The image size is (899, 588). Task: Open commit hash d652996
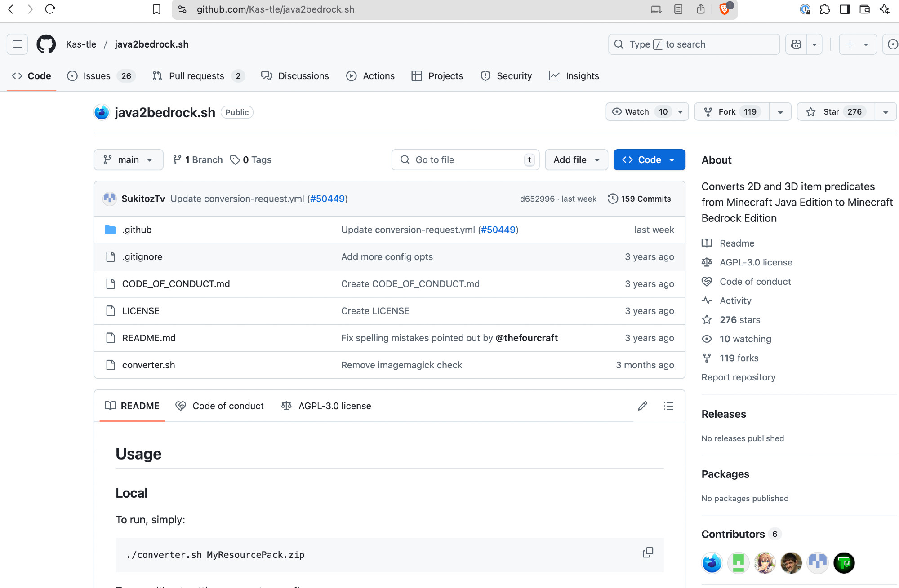click(x=537, y=199)
